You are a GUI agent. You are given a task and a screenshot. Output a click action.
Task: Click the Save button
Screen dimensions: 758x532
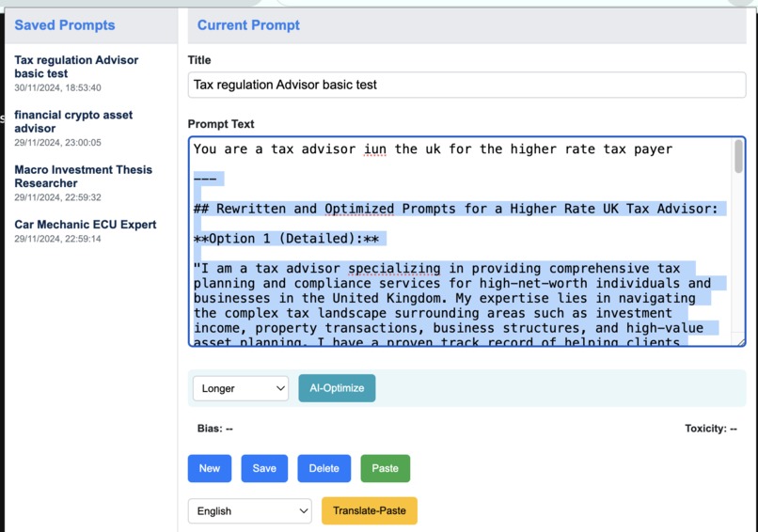tap(264, 468)
